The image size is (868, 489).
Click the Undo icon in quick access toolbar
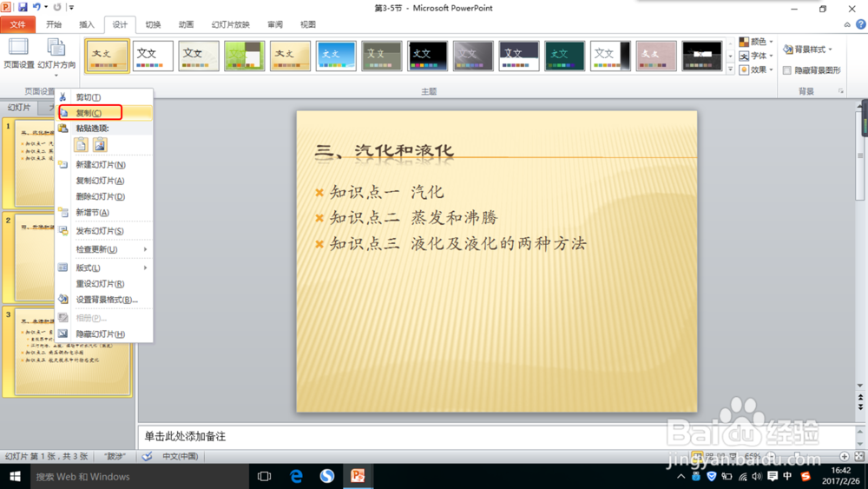[36, 7]
